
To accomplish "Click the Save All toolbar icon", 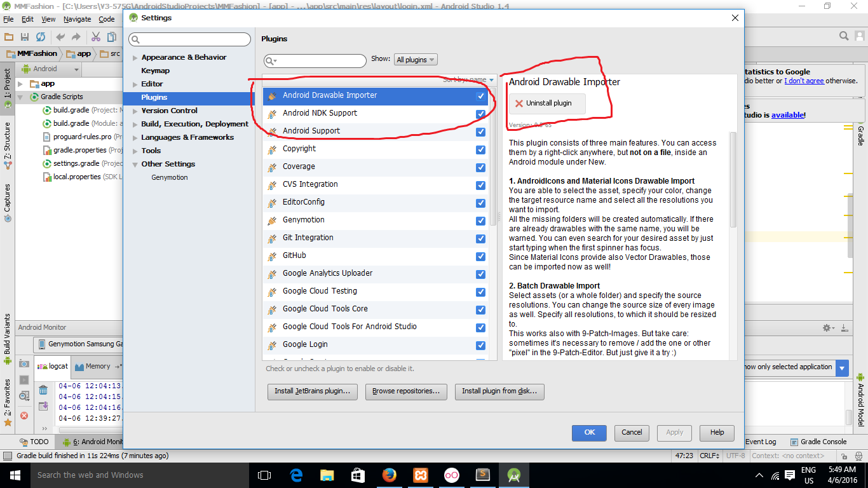I will [25, 37].
